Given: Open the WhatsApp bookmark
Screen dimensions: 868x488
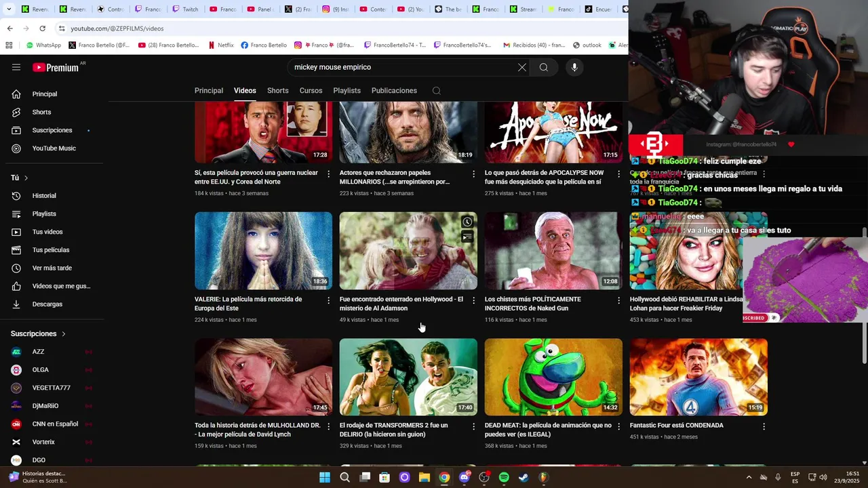Looking at the screenshot, I should [x=43, y=45].
